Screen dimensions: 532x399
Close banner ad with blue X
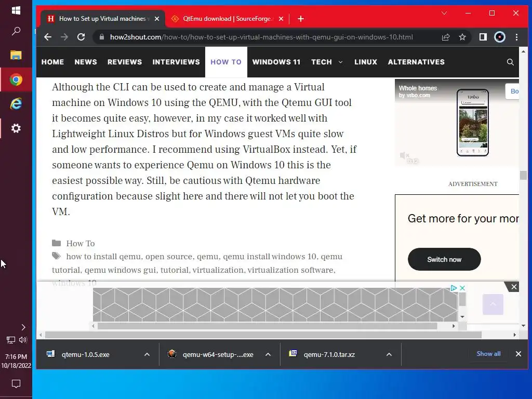coord(462,288)
